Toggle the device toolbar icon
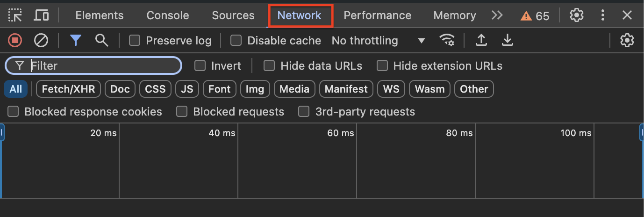644x217 pixels. point(41,15)
